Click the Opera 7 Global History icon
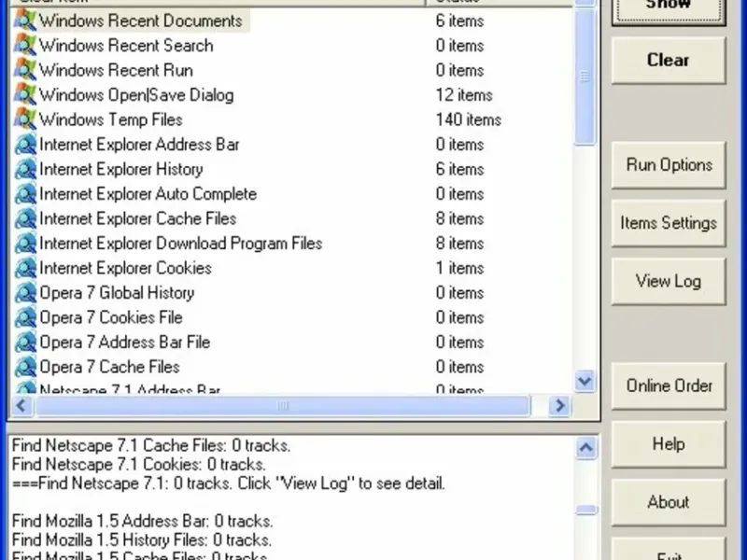747x560 pixels. 25,293
